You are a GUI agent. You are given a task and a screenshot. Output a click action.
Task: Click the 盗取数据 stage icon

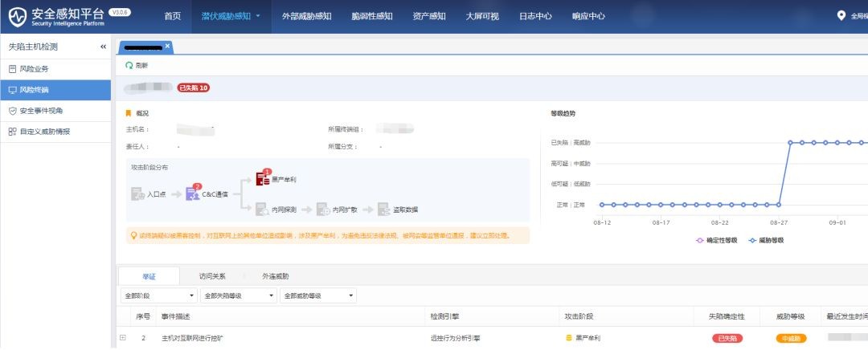[x=384, y=210]
